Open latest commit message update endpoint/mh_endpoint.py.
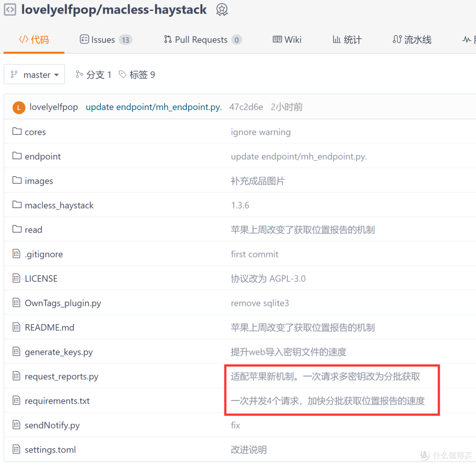This screenshot has height=465, width=476. 154,107
